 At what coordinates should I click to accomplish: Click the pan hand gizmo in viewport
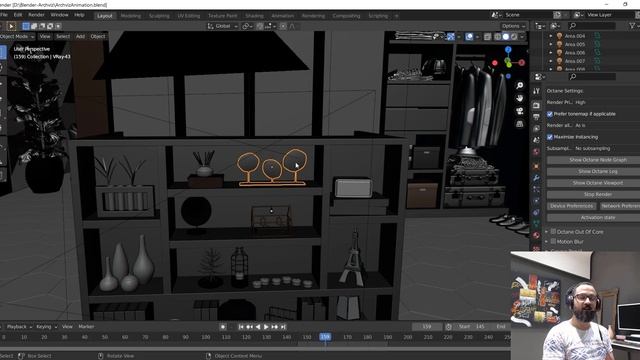(520, 98)
